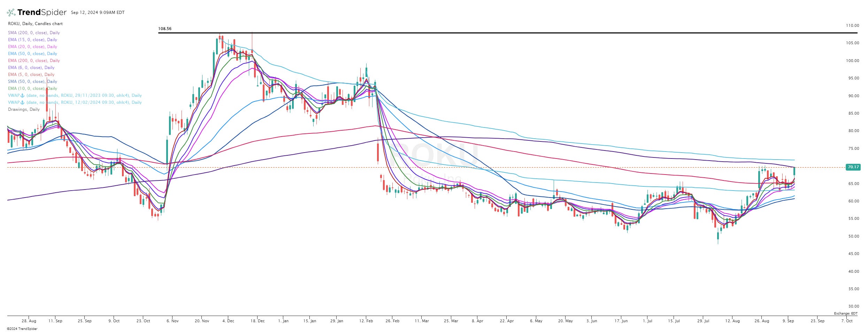
Task: Click the '23. Oct' date axis label
Action: pyautogui.click(x=143, y=321)
